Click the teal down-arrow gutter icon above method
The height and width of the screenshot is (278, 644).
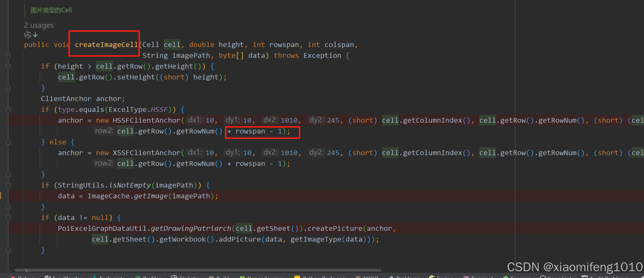(36, 35)
